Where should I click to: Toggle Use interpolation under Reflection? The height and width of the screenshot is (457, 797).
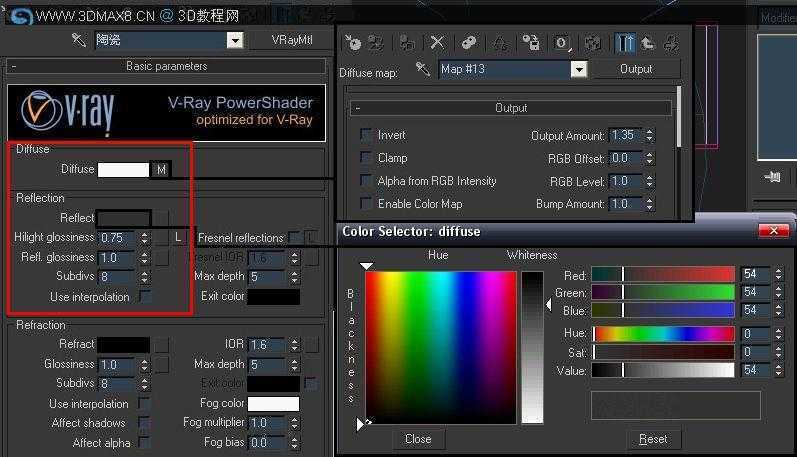pyautogui.click(x=145, y=296)
